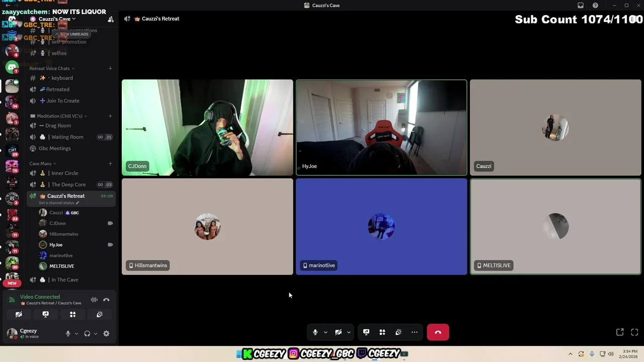The image size is (644, 362).
Task: Disconnect using sidebar phone icon
Action: click(106, 300)
